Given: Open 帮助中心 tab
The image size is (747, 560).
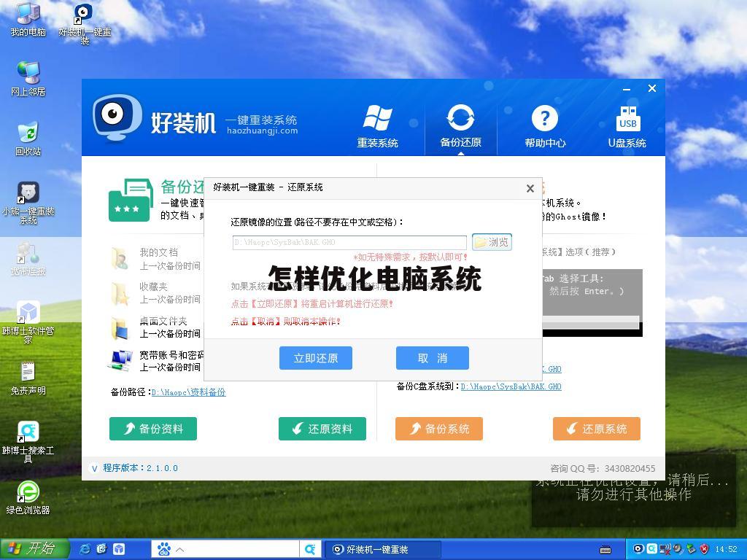Looking at the screenshot, I should tap(545, 126).
